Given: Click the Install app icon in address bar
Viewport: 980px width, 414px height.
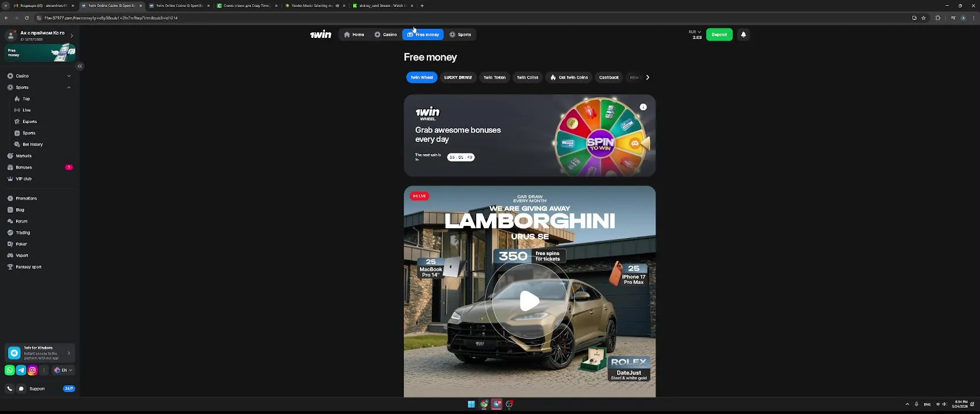Looking at the screenshot, I should 914,18.
